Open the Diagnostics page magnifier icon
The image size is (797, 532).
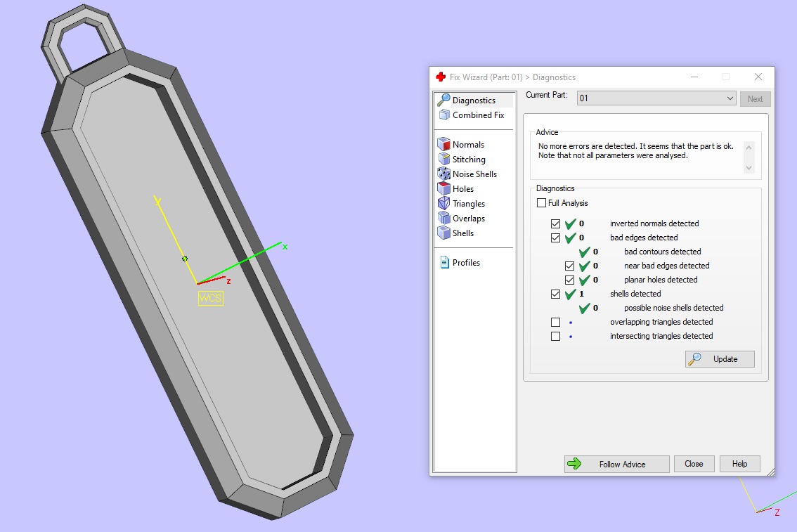443,100
